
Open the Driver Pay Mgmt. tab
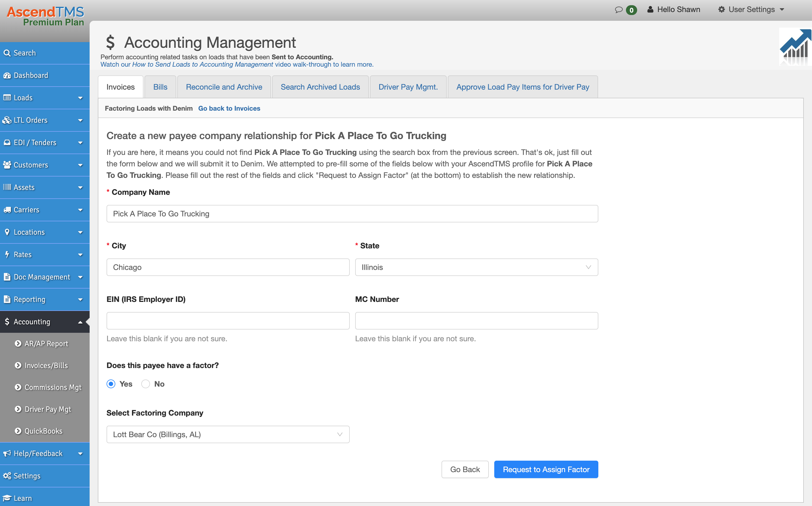408,87
